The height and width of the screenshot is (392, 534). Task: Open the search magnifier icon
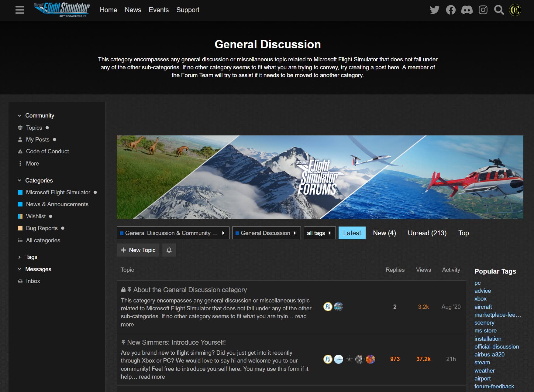(499, 10)
